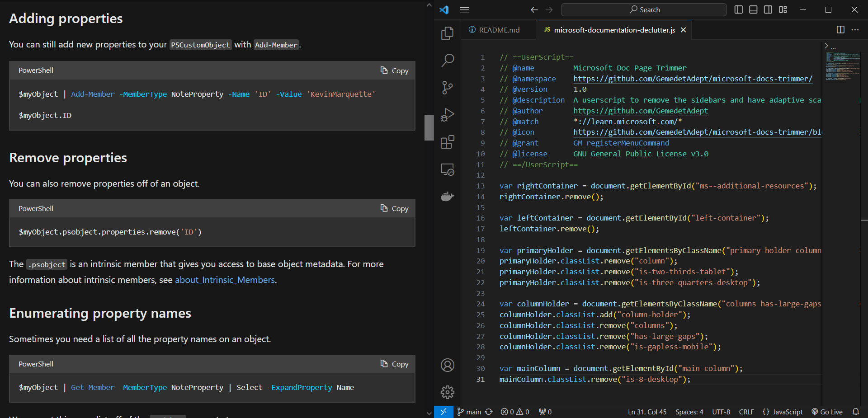Click the "GNU General Public License v3.0" text

[641, 154]
